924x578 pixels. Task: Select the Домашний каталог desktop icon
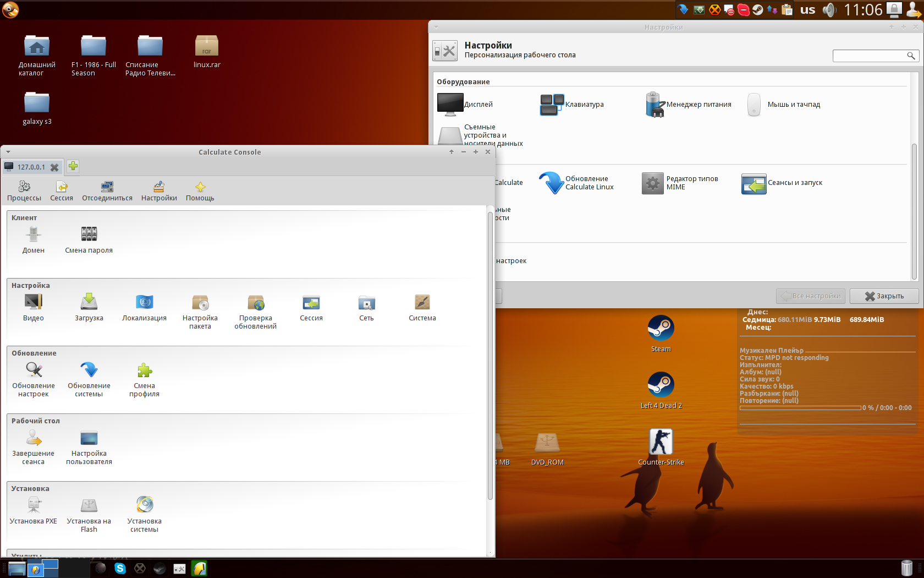pyautogui.click(x=37, y=56)
